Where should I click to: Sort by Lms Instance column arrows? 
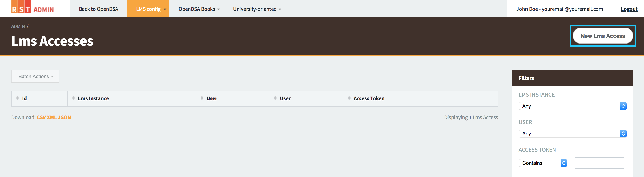point(73,98)
